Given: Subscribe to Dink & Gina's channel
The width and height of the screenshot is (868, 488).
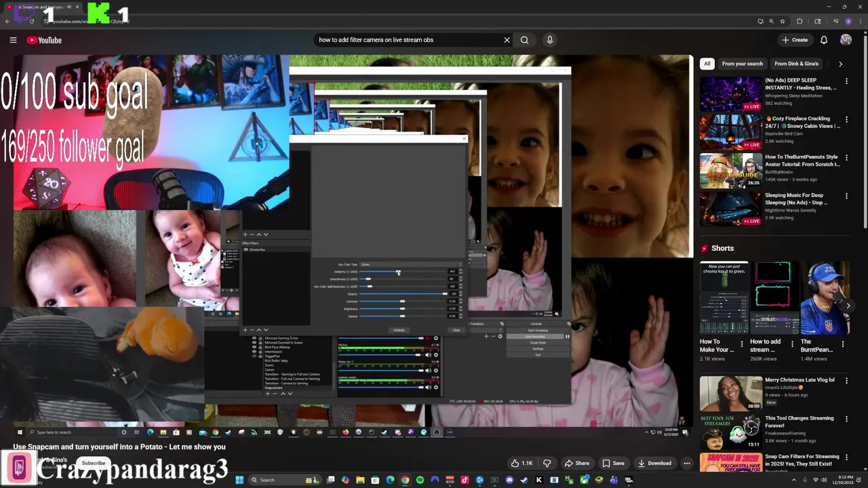Looking at the screenshot, I should coord(94,464).
